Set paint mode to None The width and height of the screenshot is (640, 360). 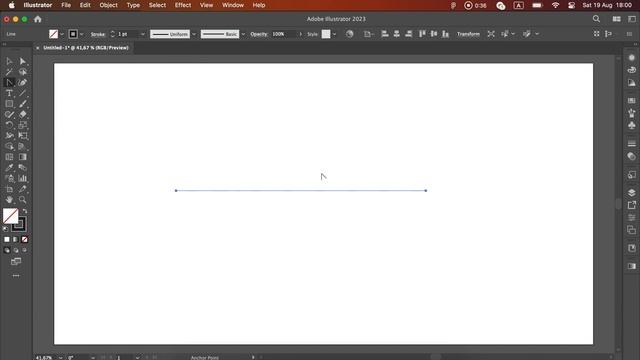coord(24,240)
